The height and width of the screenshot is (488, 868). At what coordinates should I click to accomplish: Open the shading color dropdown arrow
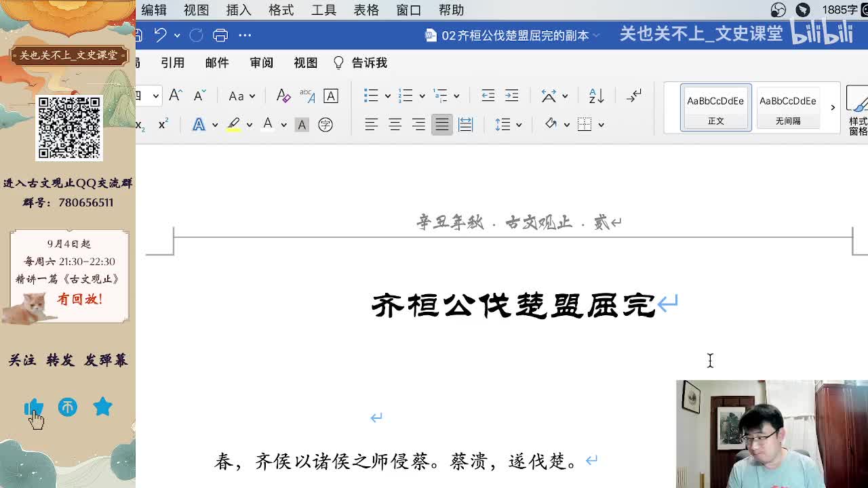(566, 125)
